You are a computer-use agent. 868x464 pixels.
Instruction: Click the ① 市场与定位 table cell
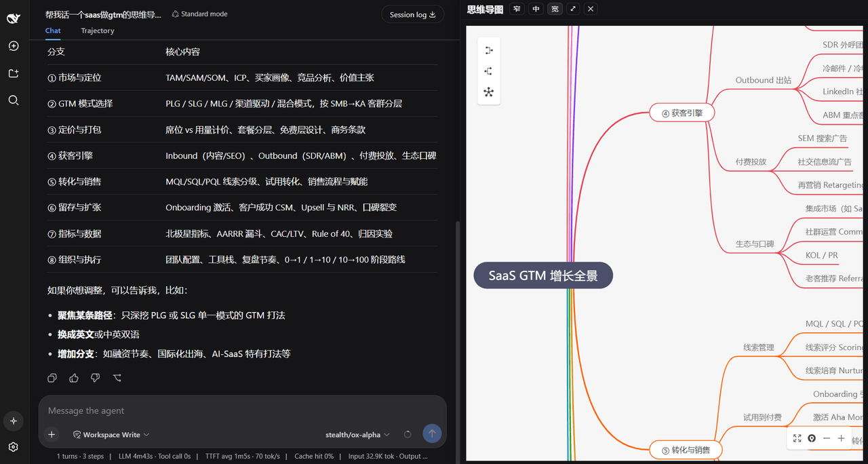(x=75, y=78)
